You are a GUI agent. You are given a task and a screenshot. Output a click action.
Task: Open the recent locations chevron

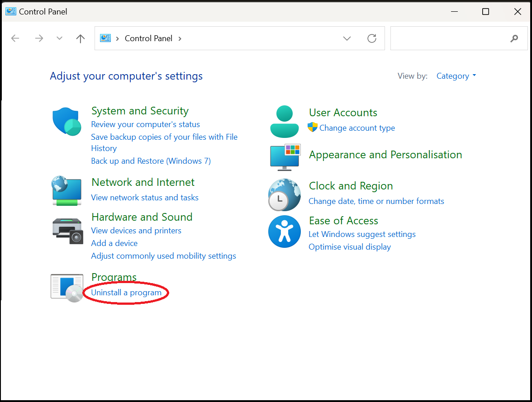59,38
